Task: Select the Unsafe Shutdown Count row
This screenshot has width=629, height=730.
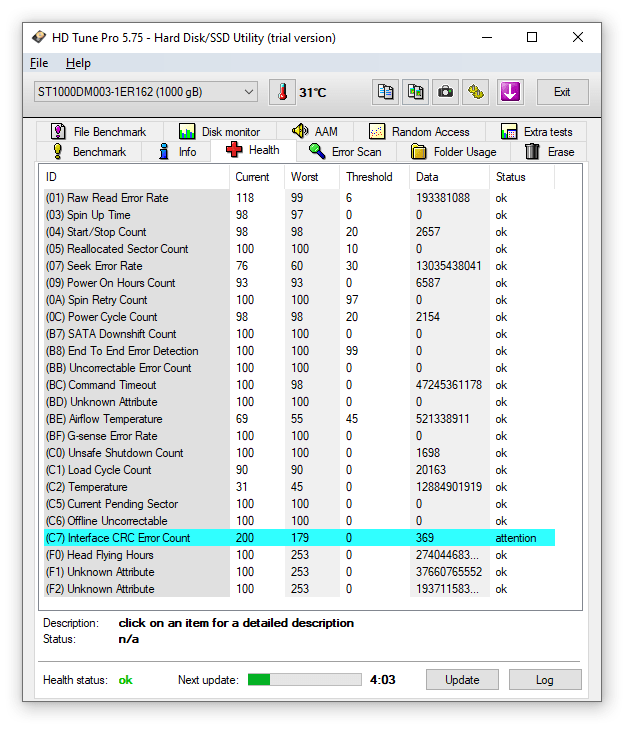Action: pos(299,453)
